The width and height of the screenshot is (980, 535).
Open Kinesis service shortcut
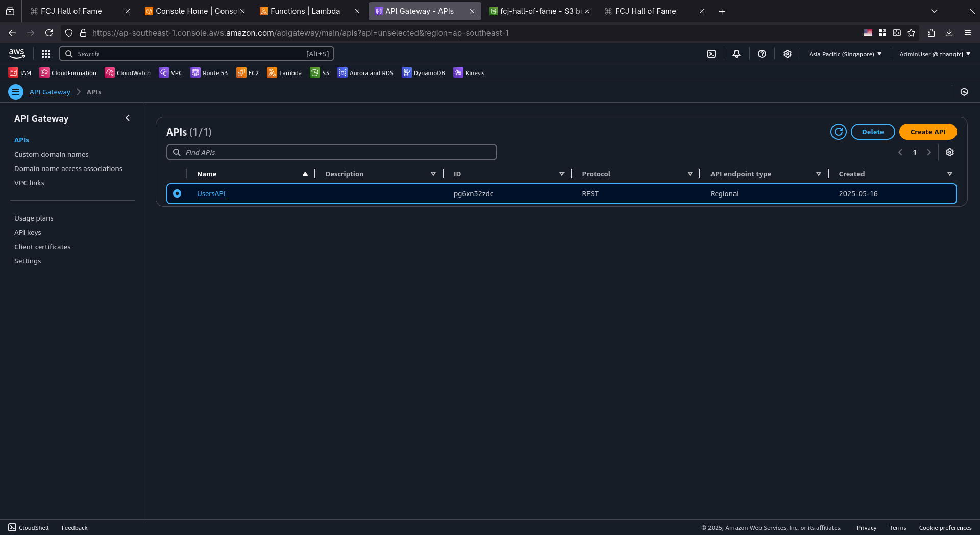pyautogui.click(x=469, y=72)
